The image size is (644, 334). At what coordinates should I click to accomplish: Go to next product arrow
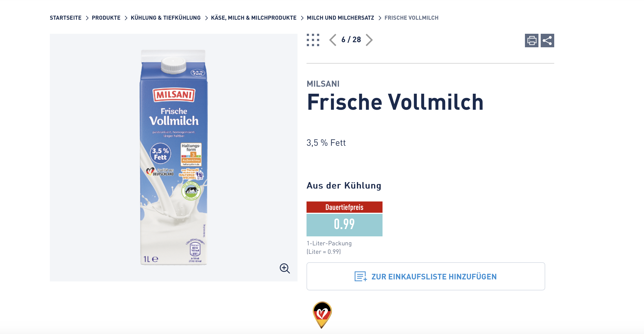coord(369,40)
